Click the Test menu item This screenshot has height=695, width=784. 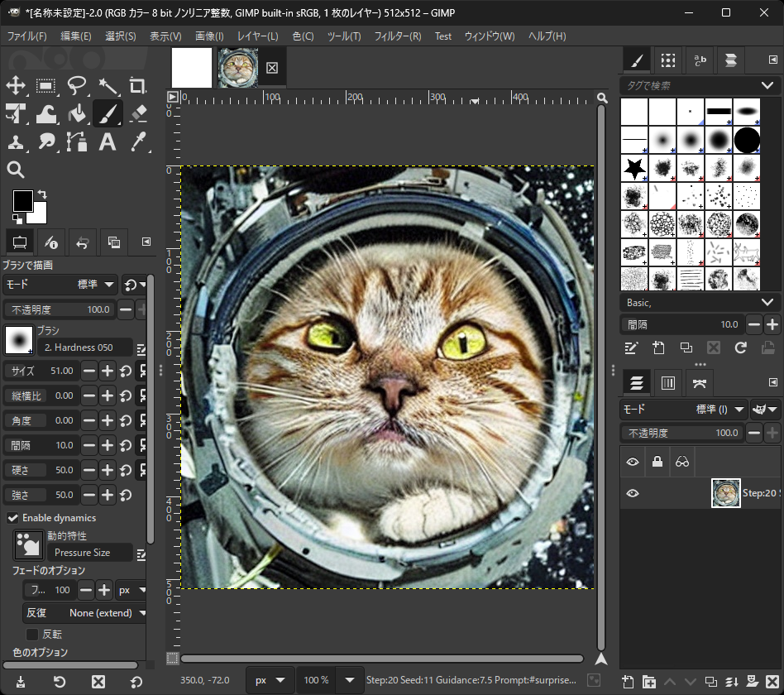pos(443,36)
